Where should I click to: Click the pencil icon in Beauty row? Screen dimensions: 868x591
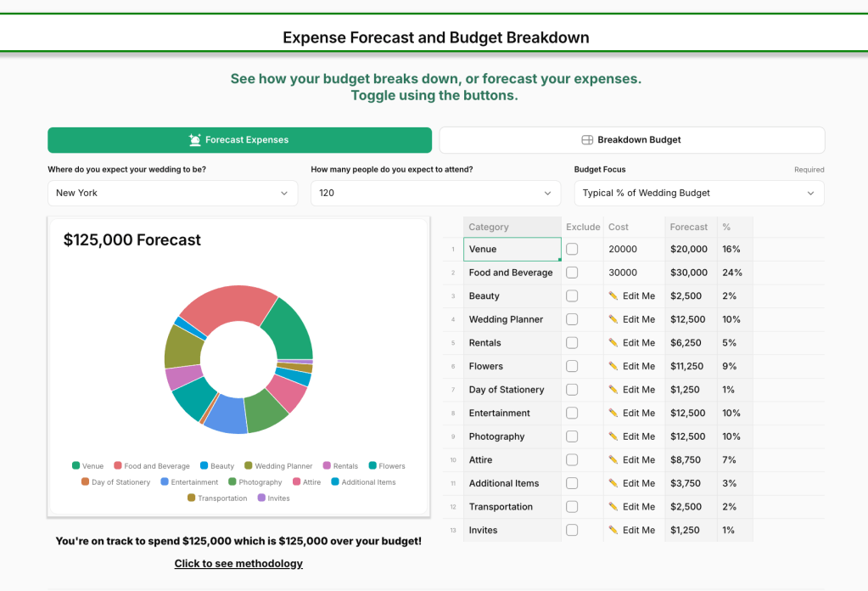tap(613, 296)
